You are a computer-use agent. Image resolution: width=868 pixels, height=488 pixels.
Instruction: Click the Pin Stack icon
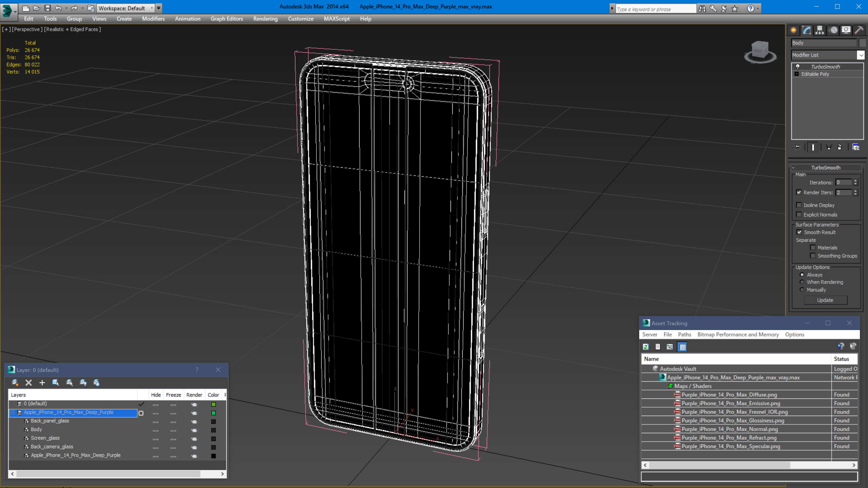pos(797,147)
